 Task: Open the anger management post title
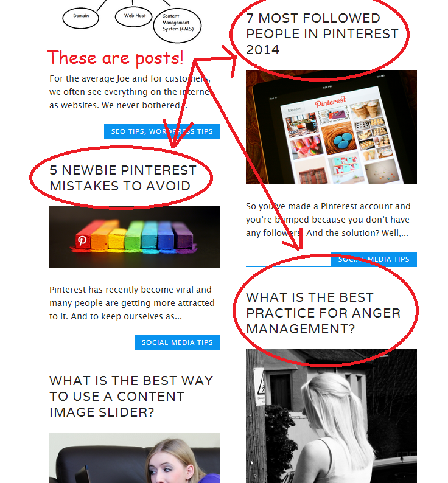coord(323,313)
